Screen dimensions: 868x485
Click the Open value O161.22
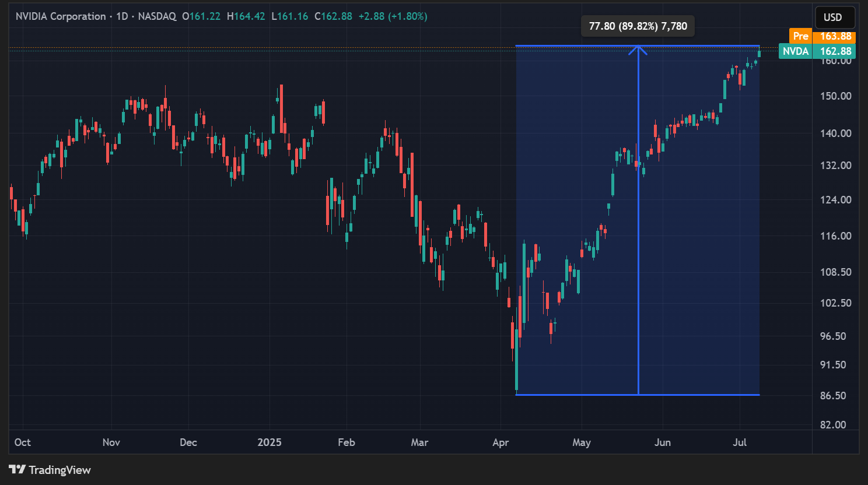[x=201, y=16]
